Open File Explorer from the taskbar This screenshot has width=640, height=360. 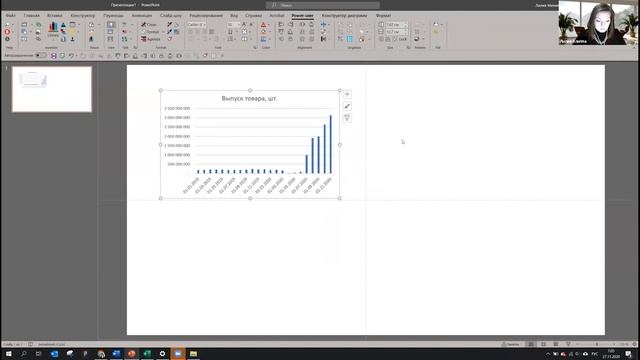tap(193, 354)
